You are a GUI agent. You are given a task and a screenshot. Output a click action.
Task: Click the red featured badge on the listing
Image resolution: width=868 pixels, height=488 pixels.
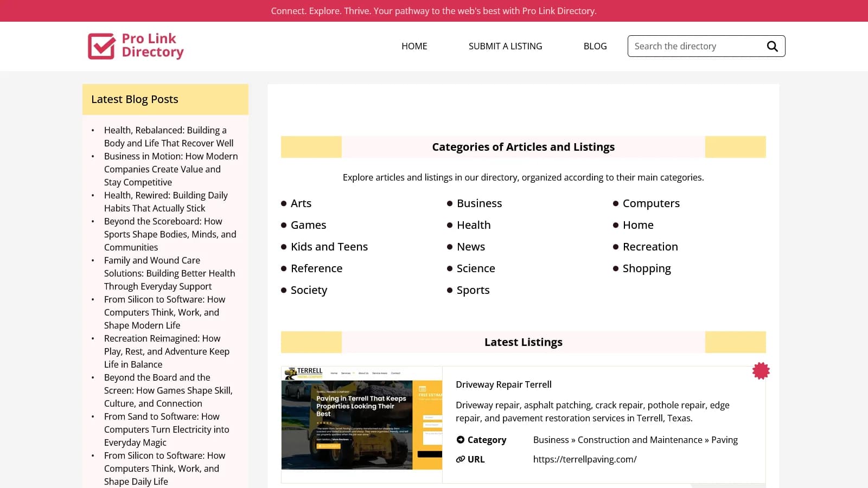761,371
